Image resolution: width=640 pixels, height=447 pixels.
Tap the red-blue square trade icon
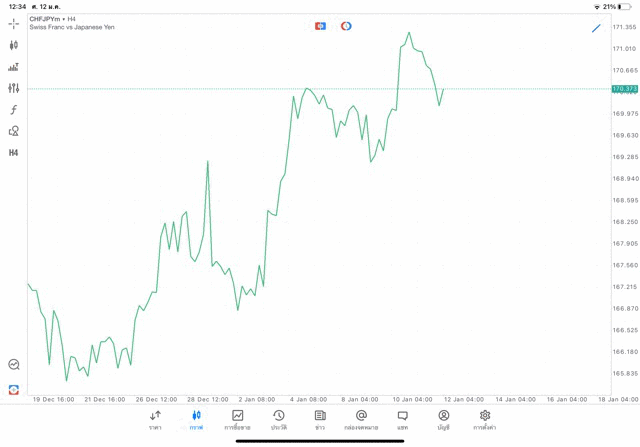320,26
